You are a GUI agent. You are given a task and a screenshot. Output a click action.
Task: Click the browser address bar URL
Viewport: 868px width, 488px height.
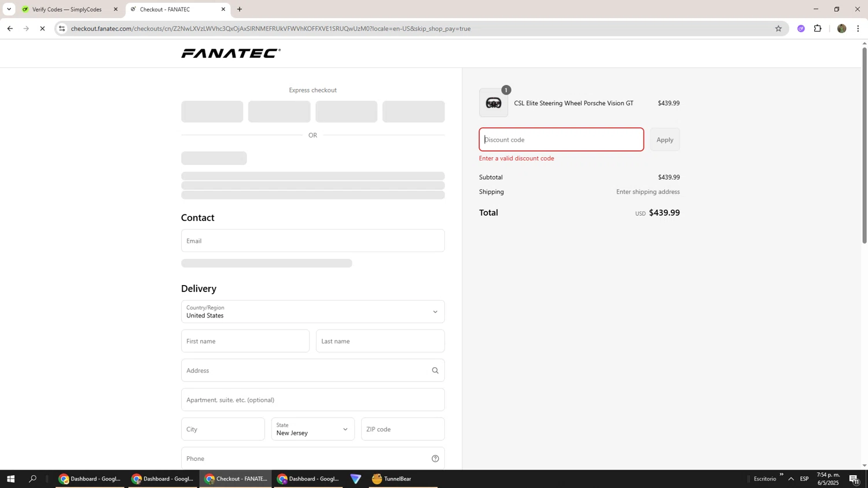tap(270, 28)
